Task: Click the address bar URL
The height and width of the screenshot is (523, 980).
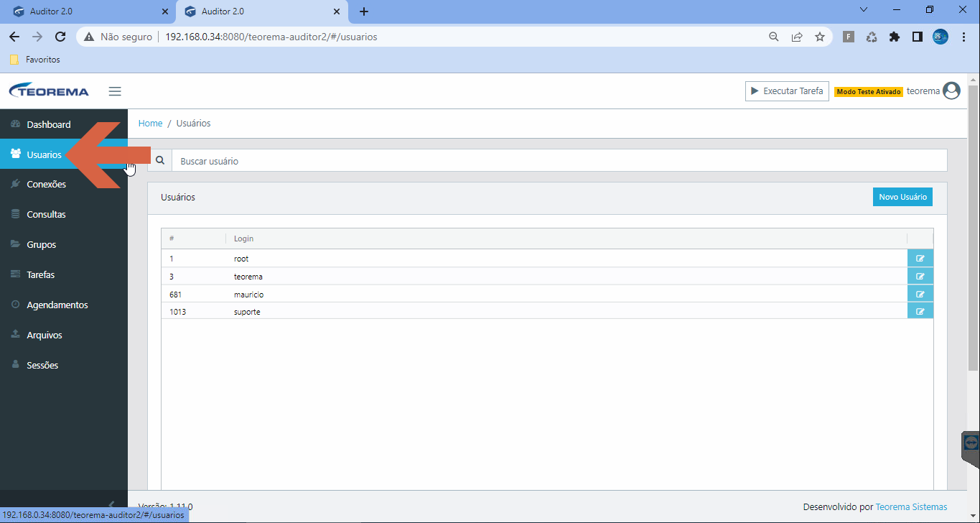Action: coord(271,37)
